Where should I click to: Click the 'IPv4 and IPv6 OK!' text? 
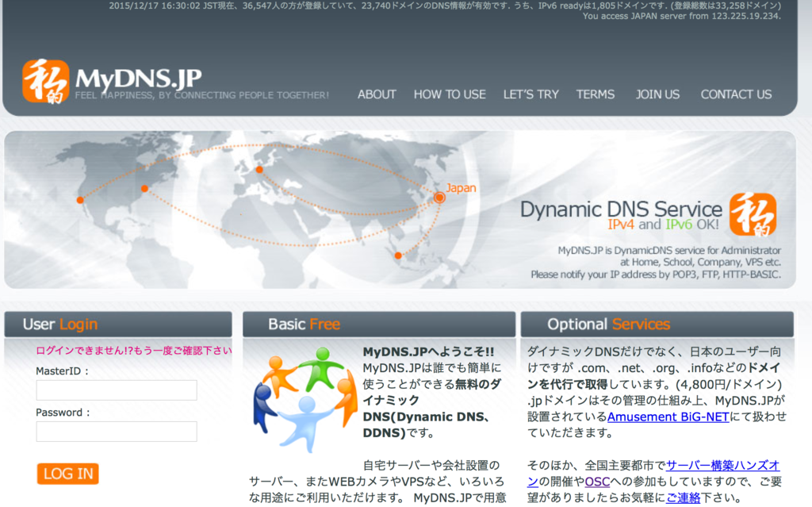tap(664, 225)
